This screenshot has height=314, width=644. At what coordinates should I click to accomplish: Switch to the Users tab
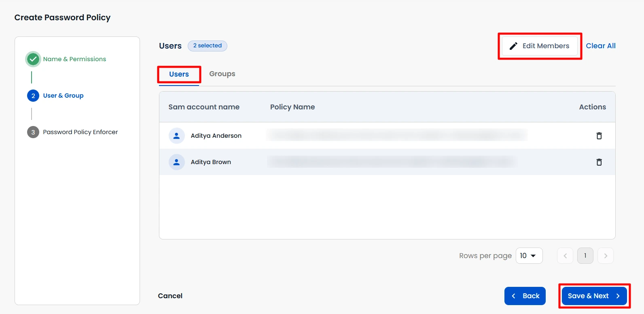[x=179, y=74]
